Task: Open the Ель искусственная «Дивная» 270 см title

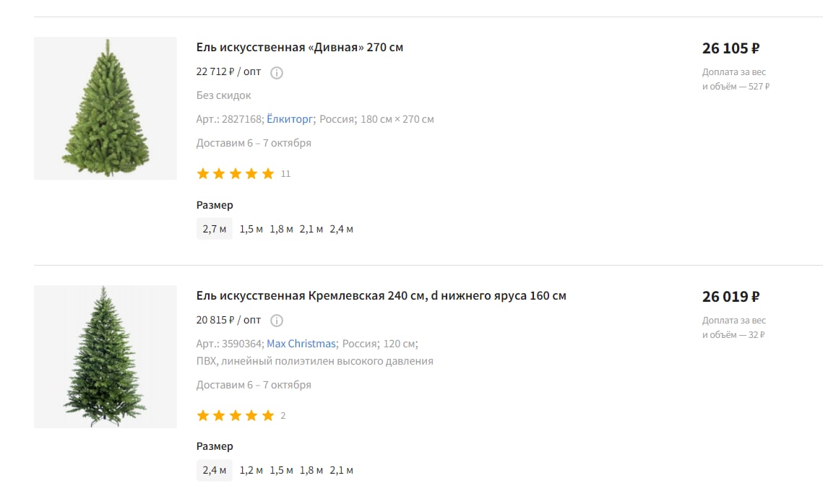Action: click(x=300, y=48)
